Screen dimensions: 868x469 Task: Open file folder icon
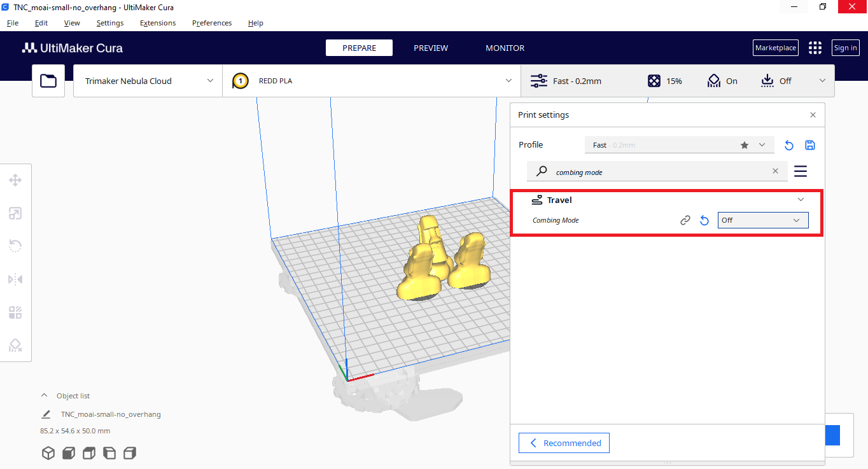48,81
